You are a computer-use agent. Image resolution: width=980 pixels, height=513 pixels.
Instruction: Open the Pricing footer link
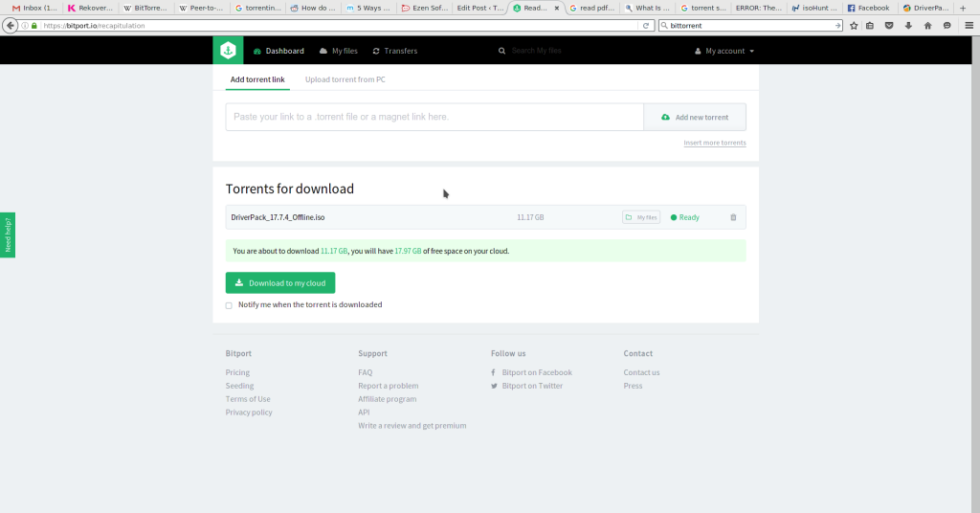(x=237, y=372)
